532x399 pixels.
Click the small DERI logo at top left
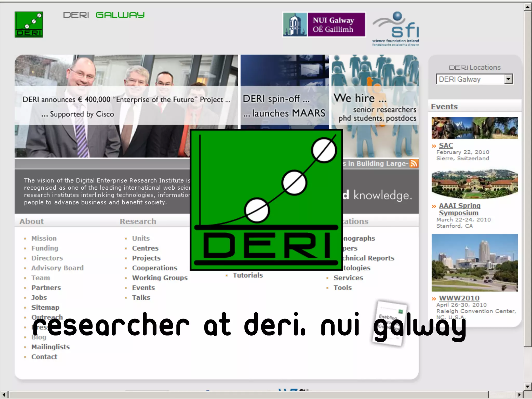[x=29, y=24]
